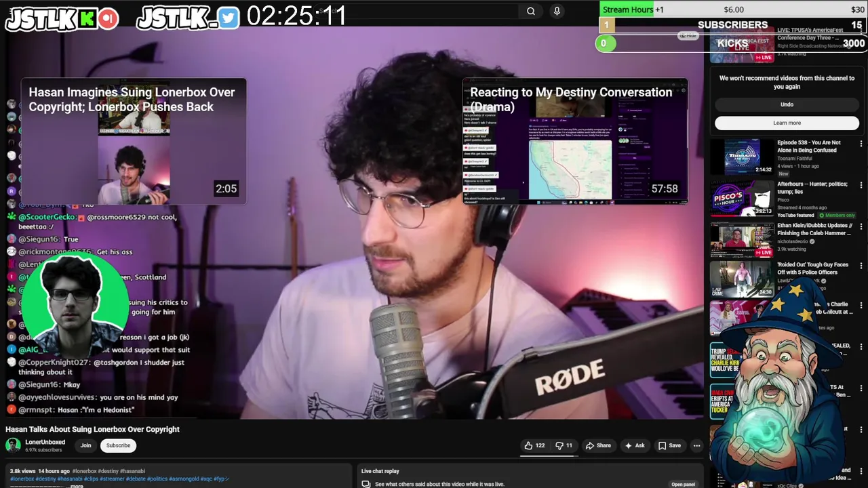Click the red record icon in overlay
Screen dimensions: 868x488
[x=108, y=19]
